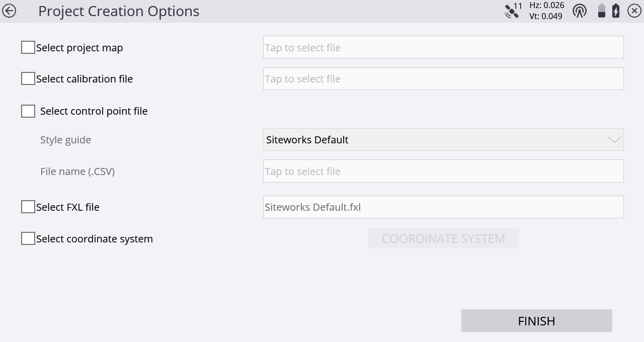The width and height of the screenshot is (644, 342).
Task: Click the COORDINATE SYSTEM button
Action: [443, 238]
